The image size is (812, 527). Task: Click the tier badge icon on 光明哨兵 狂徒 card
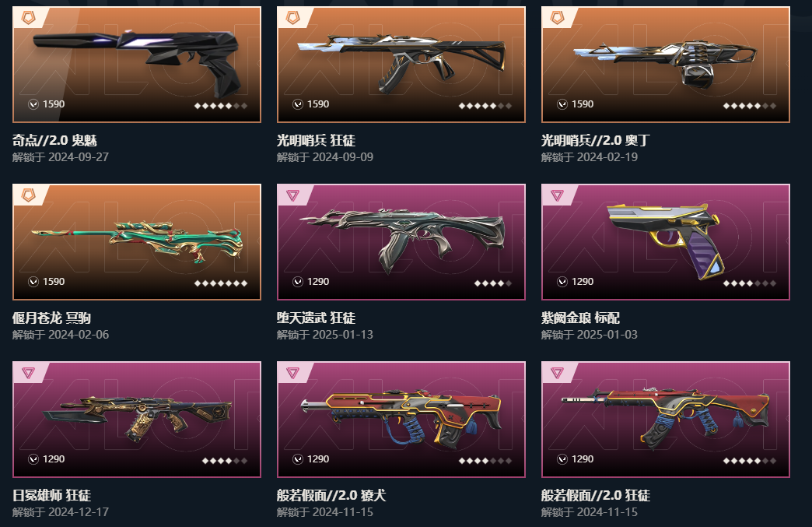click(x=293, y=18)
